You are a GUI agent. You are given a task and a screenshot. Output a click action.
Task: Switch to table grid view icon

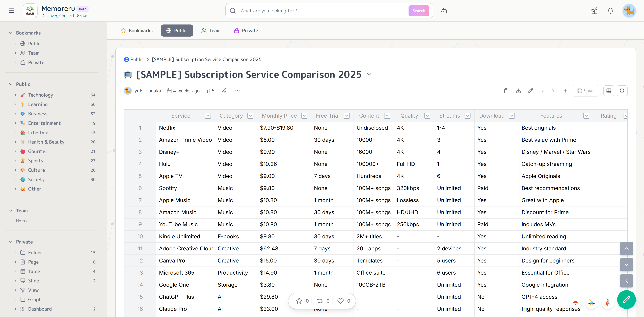[609, 91]
